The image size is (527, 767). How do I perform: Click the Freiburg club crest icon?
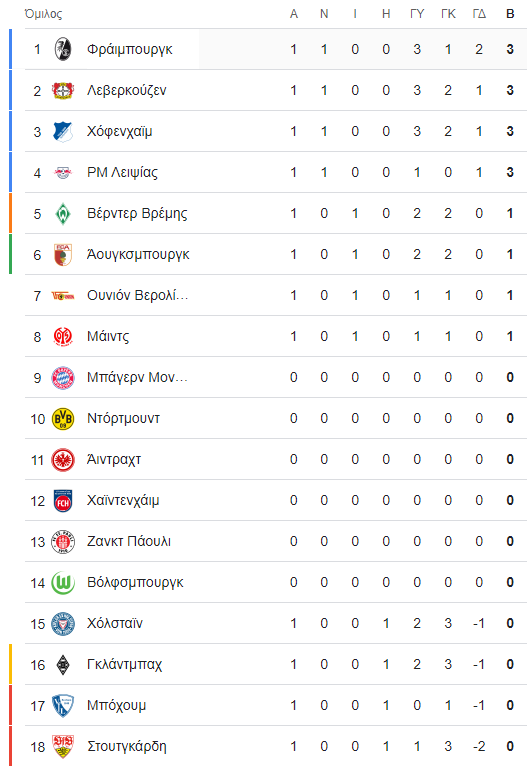point(63,49)
